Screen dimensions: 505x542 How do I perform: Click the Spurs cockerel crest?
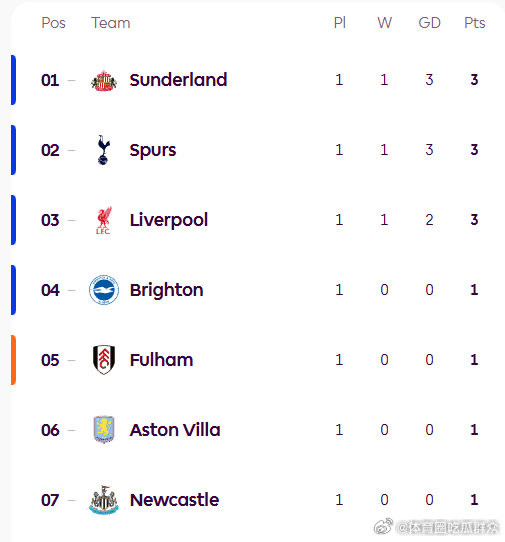pyautogui.click(x=103, y=150)
